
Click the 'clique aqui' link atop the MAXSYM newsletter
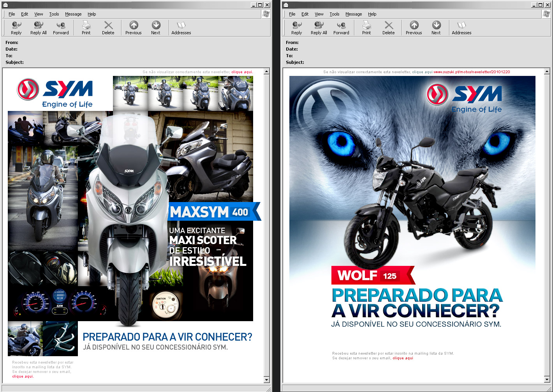click(242, 72)
